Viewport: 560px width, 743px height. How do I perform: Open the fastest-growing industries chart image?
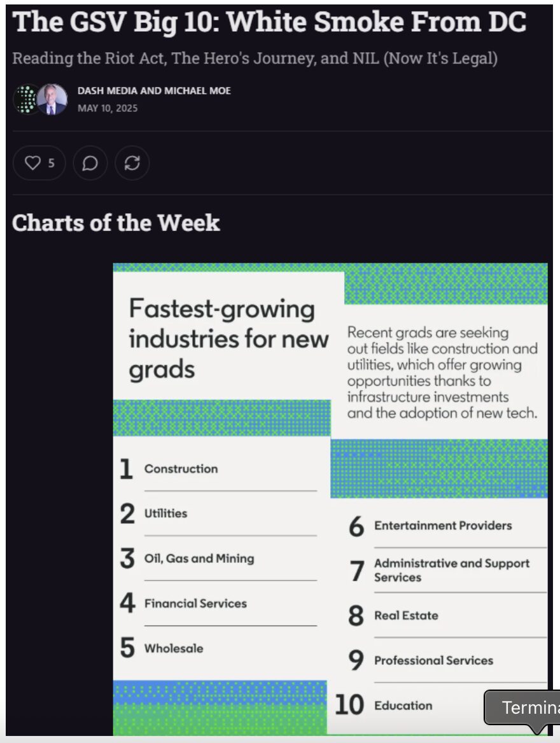point(330,499)
